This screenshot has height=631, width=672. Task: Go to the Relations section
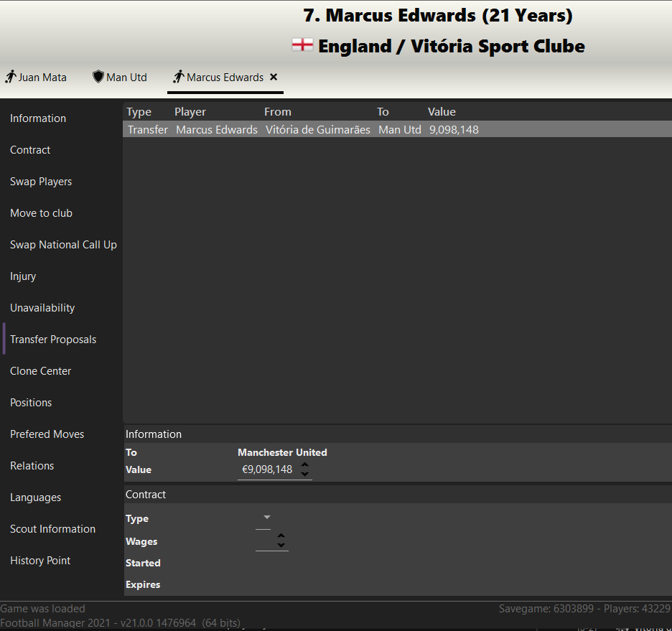tap(32, 466)
